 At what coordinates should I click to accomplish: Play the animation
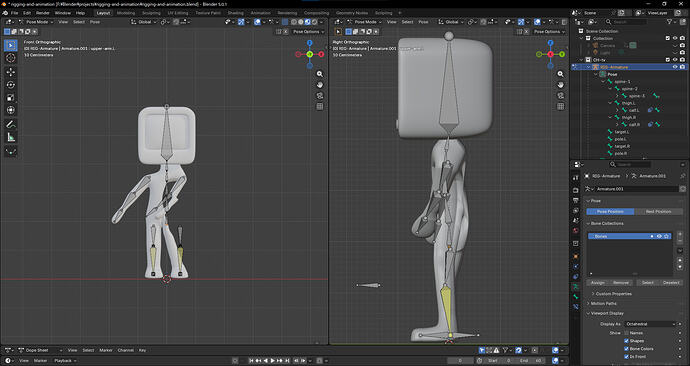coord(273,361)
